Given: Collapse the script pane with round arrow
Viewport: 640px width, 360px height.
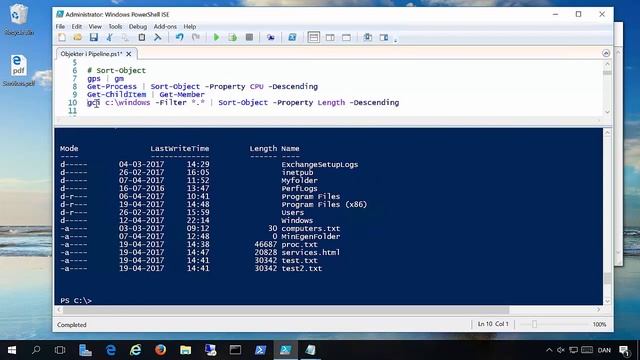Looking at the screenshot, I should tap(606, 53).
